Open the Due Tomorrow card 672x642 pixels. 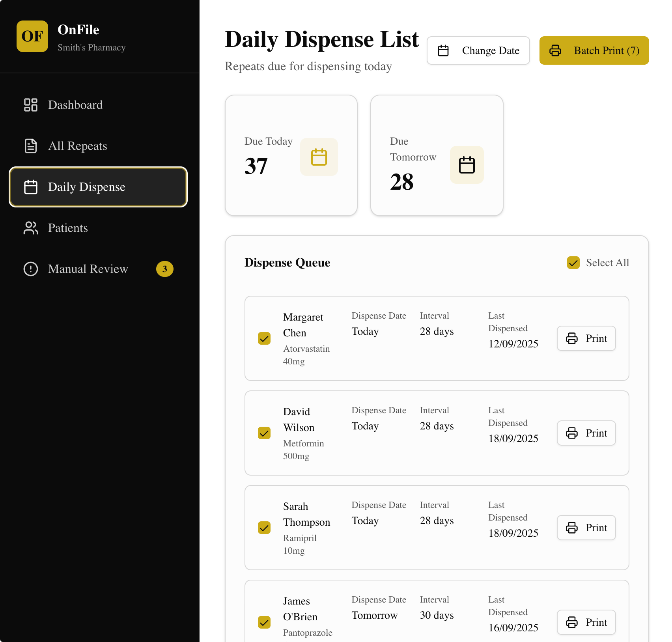tap(437, 156)
